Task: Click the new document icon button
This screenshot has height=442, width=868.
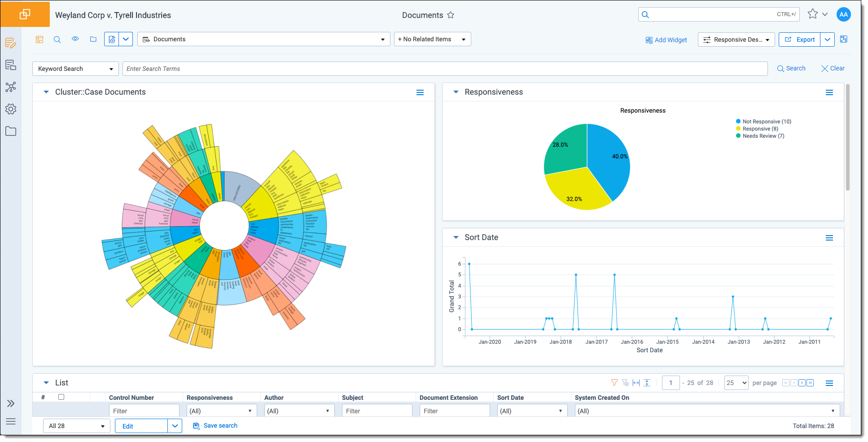Action: [x=112, y=39]
